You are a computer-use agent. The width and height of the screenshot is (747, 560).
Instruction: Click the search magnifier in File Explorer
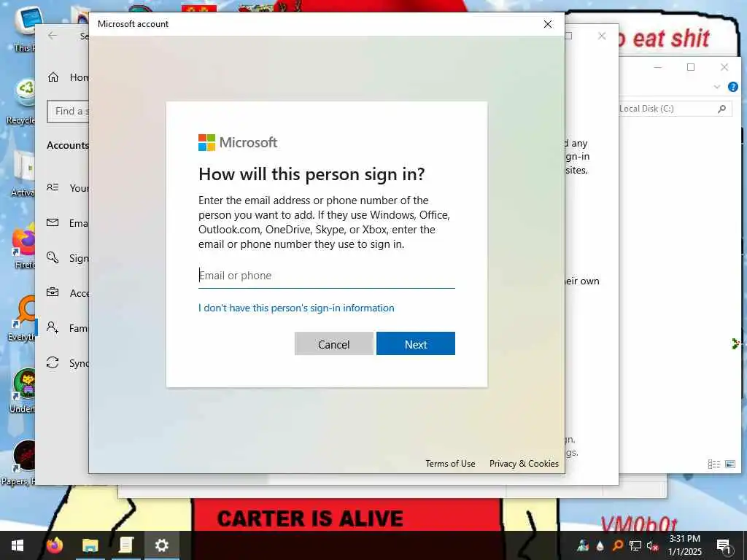[721, 109]
